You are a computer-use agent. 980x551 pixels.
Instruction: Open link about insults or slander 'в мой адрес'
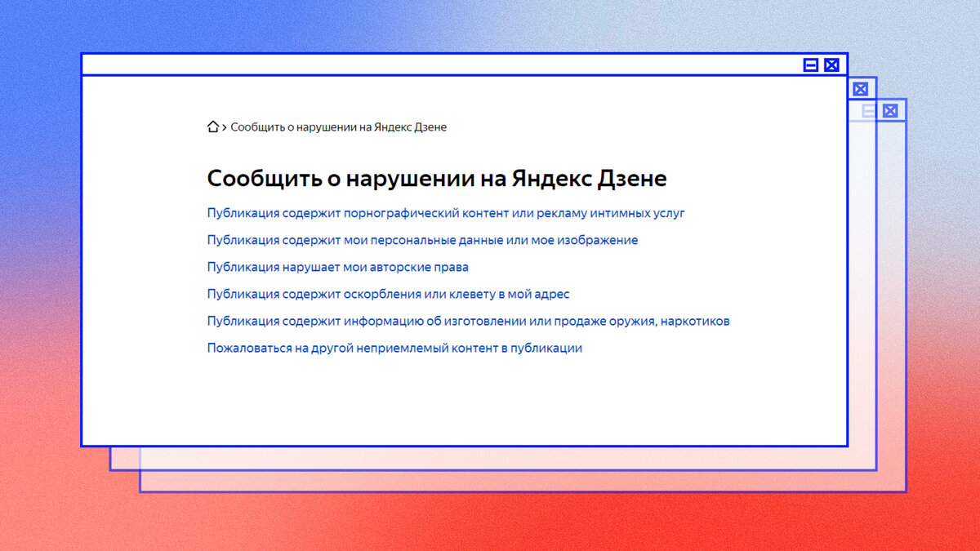(x=388, y=294)
